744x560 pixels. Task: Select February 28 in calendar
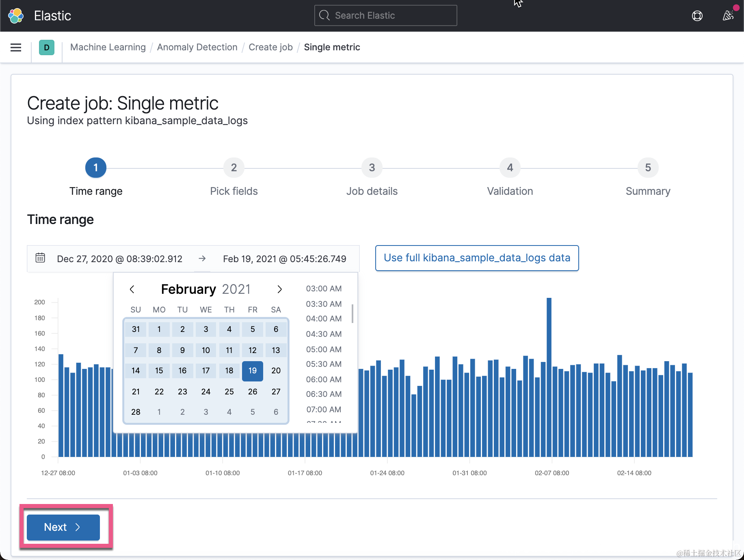click(x=136, y=412)
